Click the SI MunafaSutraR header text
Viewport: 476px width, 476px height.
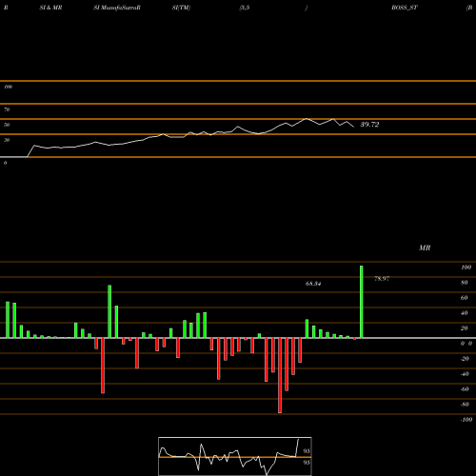(x=117, y=8)
